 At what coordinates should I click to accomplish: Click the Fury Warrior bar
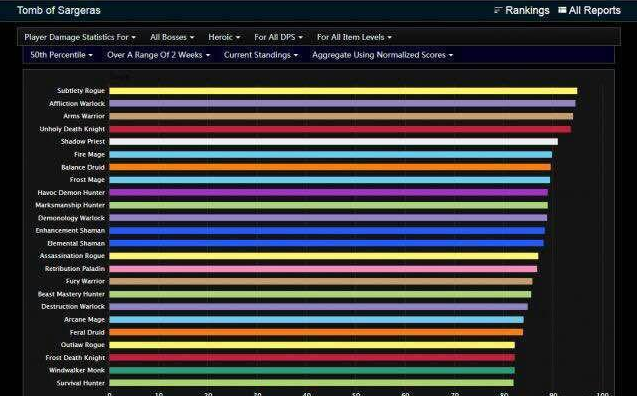(x=321, y=281)
